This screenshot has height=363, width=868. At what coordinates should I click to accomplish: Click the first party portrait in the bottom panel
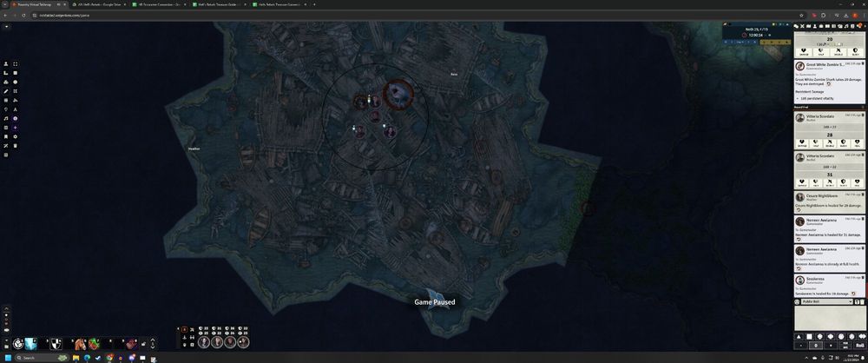tap(204, 342)
